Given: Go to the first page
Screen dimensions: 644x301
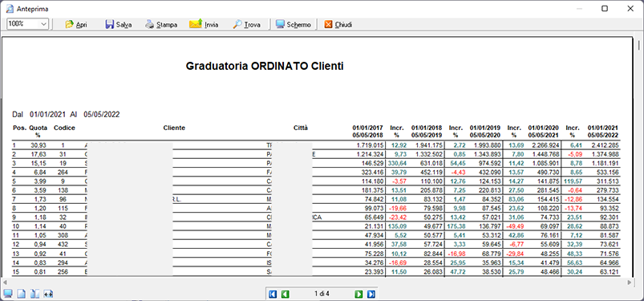Looking at the screenshot, I should [273, 294].
